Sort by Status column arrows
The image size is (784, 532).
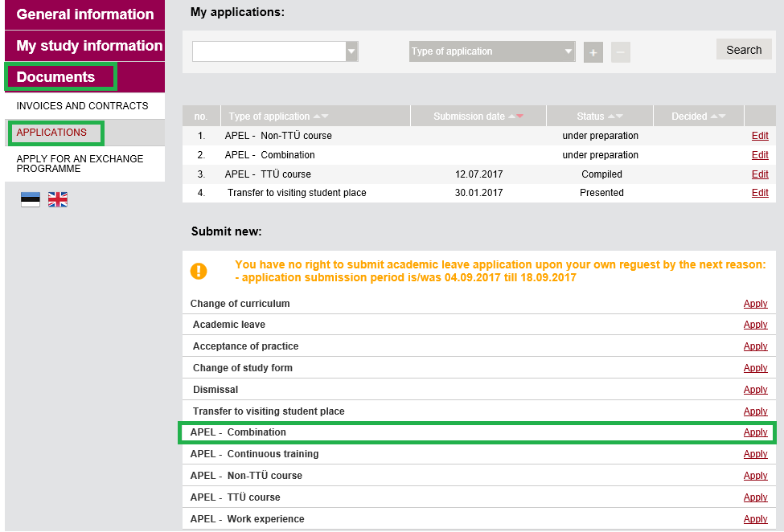coord(615,117)
